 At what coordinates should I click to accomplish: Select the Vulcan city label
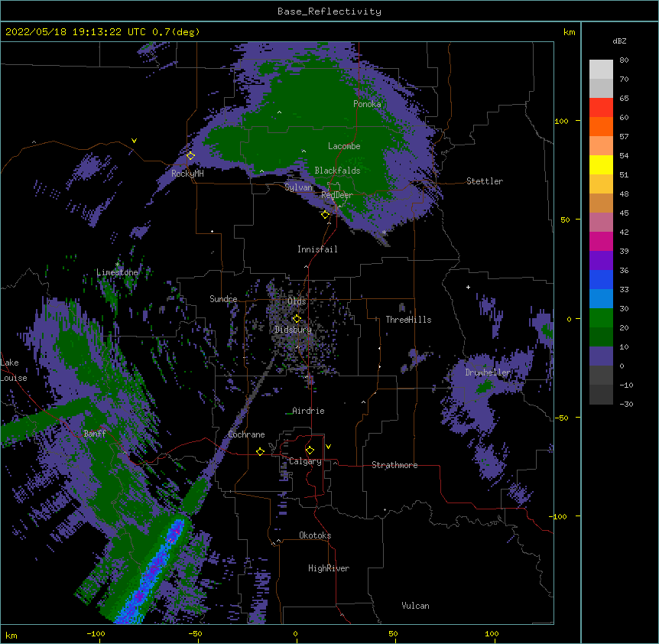coord(415,606)
